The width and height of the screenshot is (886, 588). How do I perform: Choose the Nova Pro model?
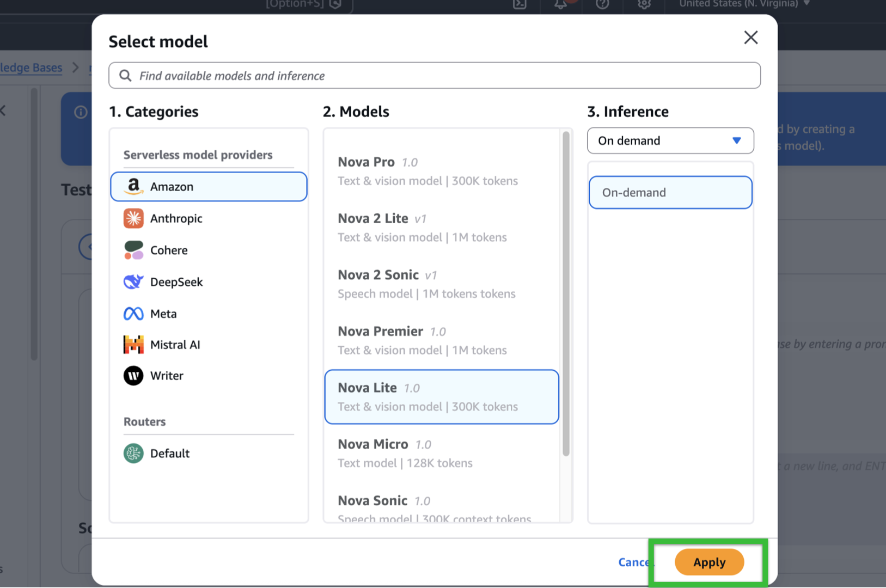pos(441,171)
